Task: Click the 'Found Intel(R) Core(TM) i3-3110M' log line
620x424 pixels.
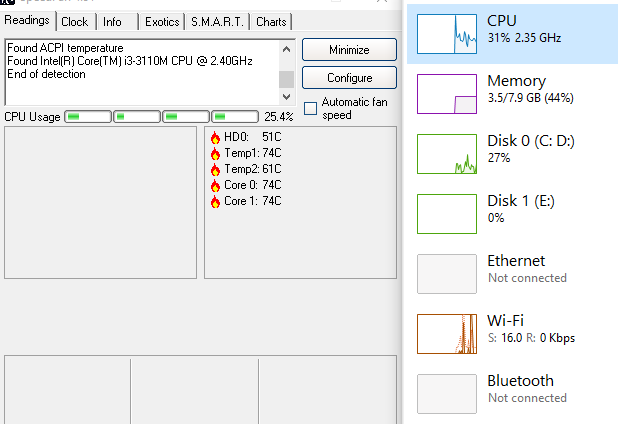Action: (x=130, y=61)
